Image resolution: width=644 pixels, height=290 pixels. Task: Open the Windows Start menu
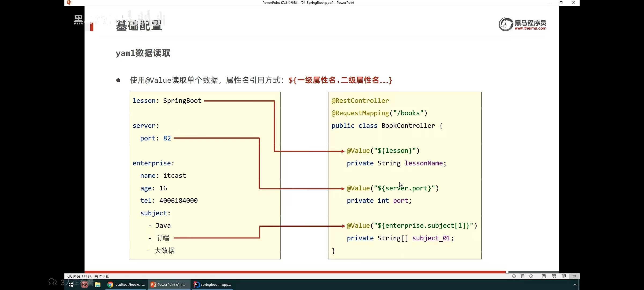(71, 285)
